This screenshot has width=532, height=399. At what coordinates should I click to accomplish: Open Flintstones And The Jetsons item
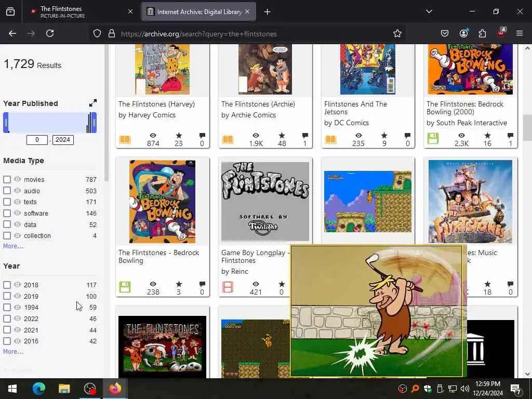pos(355,108)
